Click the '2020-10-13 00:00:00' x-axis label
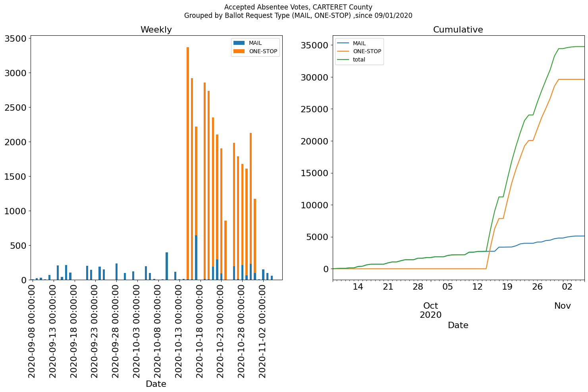This screenshot has height=392, width=588. [178, 331]
